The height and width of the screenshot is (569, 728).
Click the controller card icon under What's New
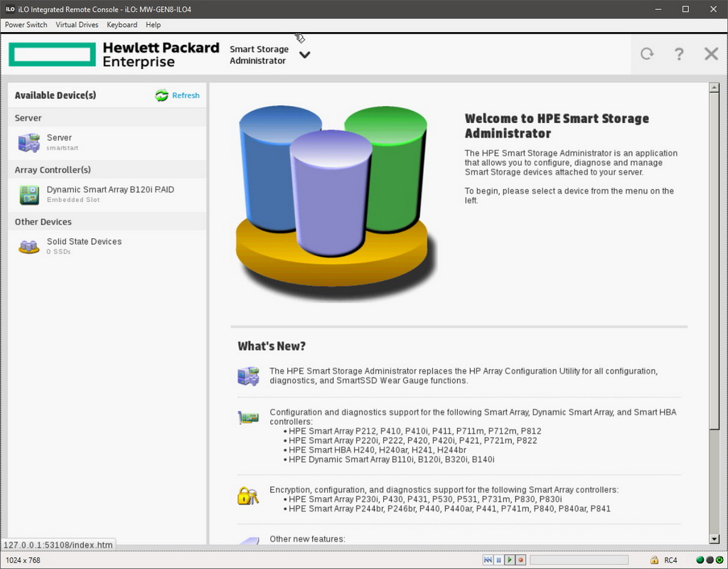(x=248, y=417)
